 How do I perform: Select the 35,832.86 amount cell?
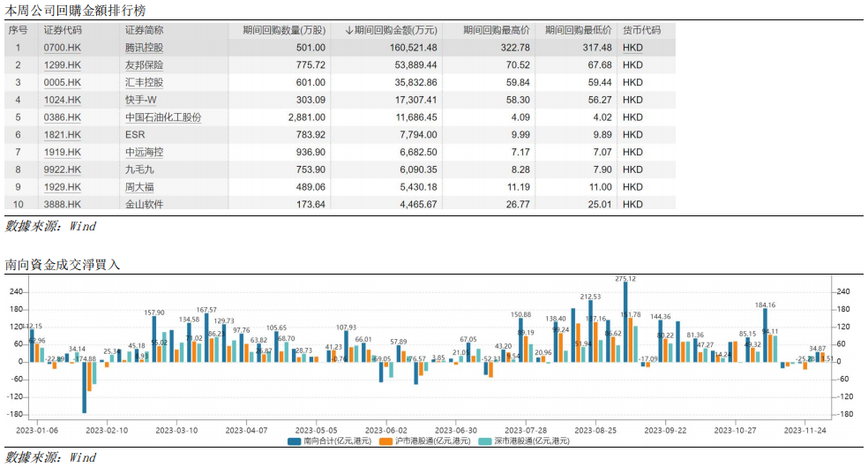(415, 83)
